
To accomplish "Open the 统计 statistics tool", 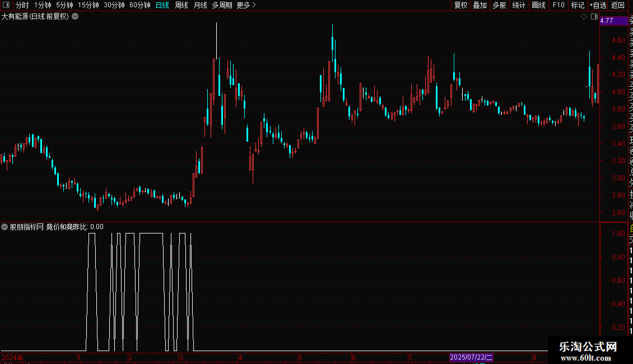I will point(519,5).
